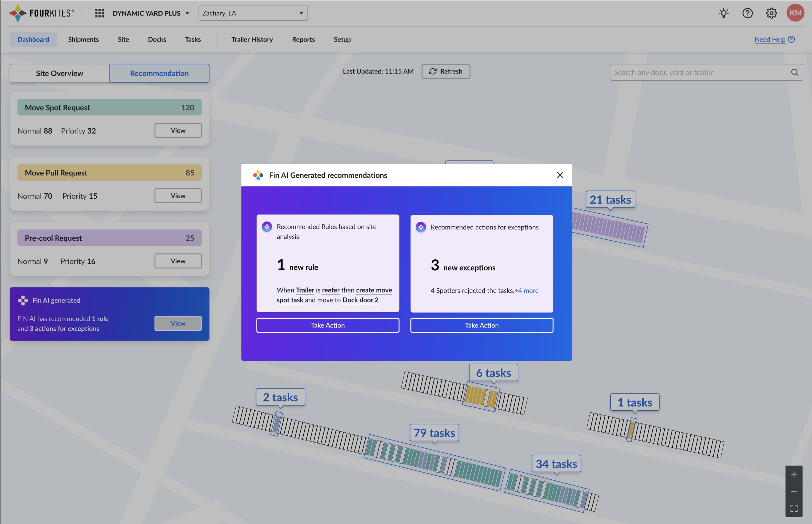Toggle fullscreen map view
The image size is (812, 524).
point(794,508)
